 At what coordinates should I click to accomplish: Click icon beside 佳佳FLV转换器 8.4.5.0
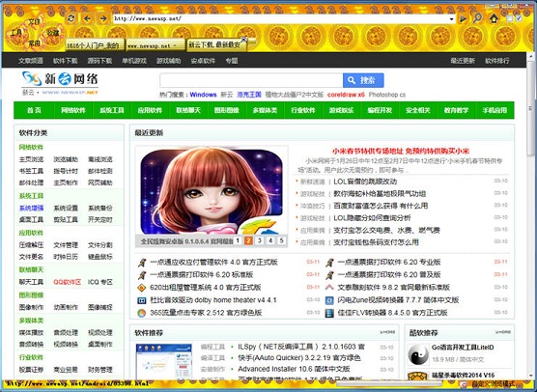329,313
